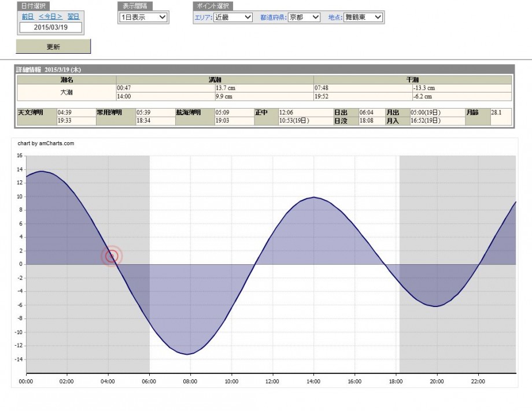
Task: Select sunset time 18:08
Action: click(372, 121)
